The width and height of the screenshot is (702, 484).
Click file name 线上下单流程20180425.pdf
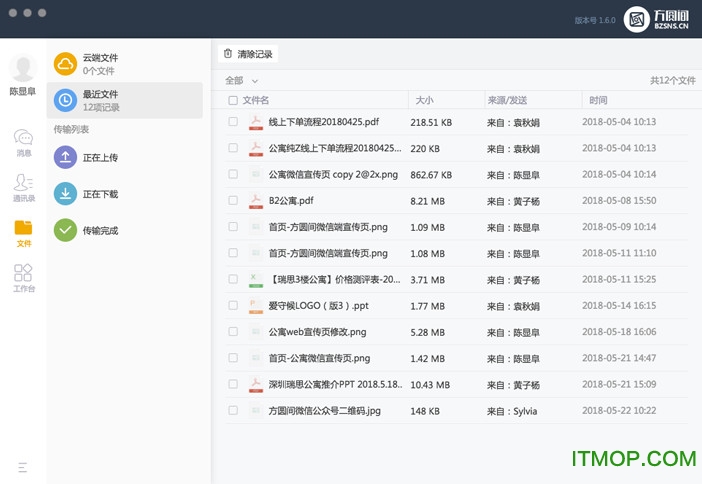pyautogui.click(x=324, y=122)
